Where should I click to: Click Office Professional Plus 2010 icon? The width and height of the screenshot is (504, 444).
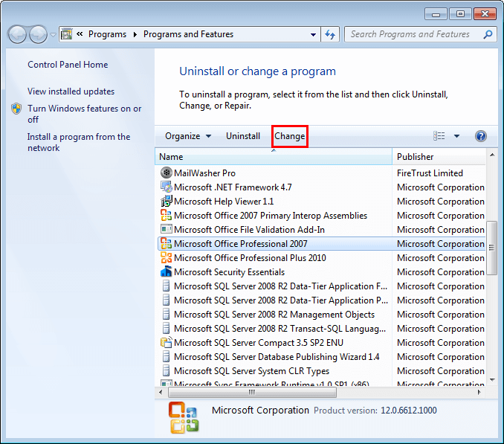(x=166, y=257)
